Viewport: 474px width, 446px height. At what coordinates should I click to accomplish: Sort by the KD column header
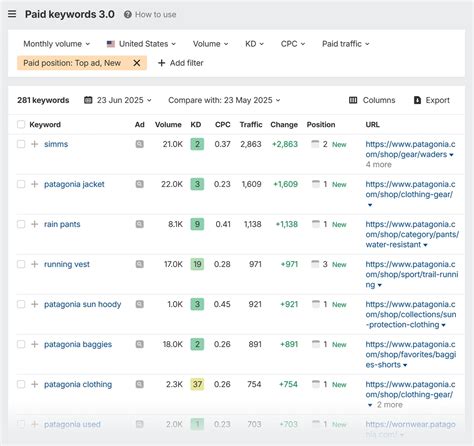point(196,125)
